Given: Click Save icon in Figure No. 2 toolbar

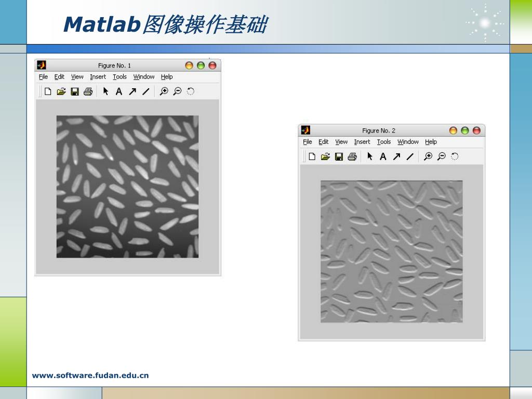Looking at the screenshot, I should tap(339, 156).
